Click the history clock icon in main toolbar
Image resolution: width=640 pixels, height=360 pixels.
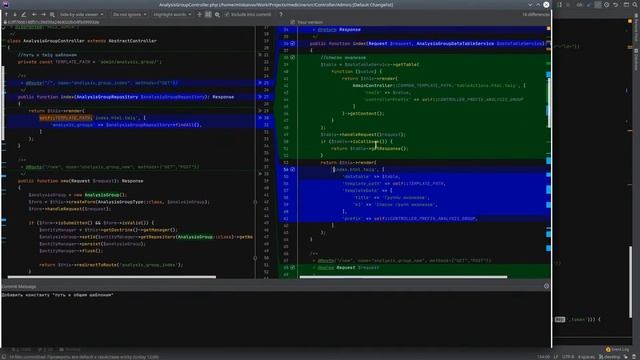(607, 4)
